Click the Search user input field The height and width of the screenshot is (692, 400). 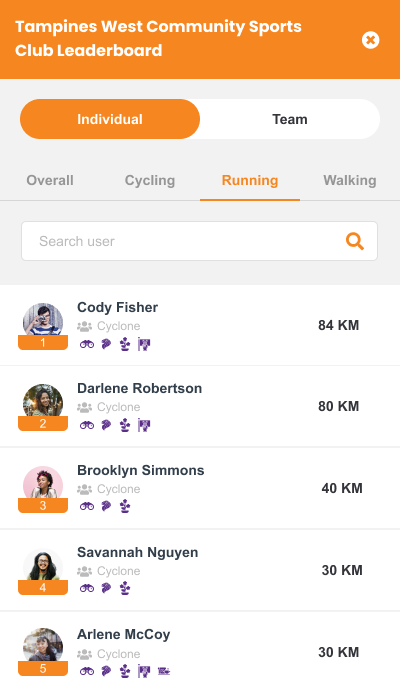[x=200, y=241]
